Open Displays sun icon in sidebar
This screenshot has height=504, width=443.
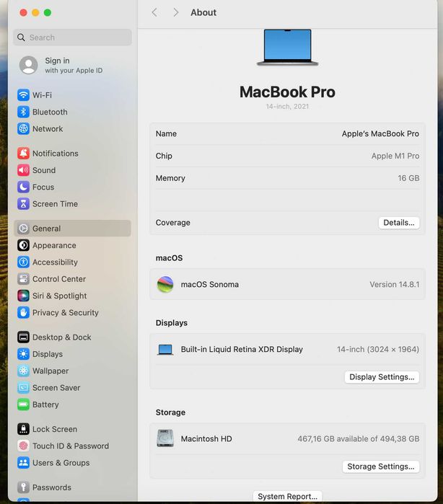[x=23, y=354]
